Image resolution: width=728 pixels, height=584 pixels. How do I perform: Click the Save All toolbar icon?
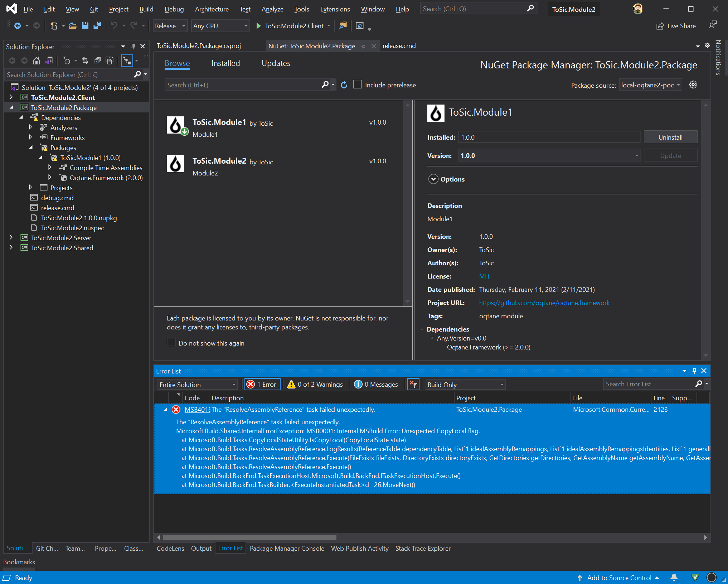(x=97, y=26)
